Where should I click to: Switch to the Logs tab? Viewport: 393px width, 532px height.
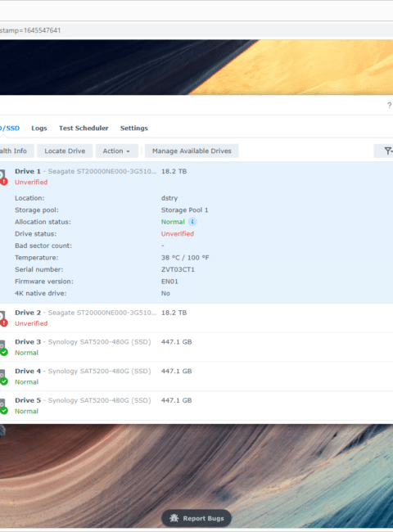point(39,128)
